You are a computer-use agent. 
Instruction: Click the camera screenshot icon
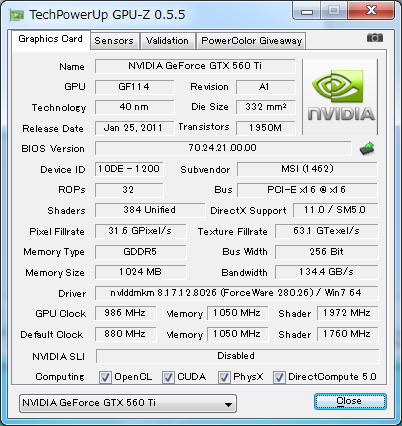click(x=375, y=38)
